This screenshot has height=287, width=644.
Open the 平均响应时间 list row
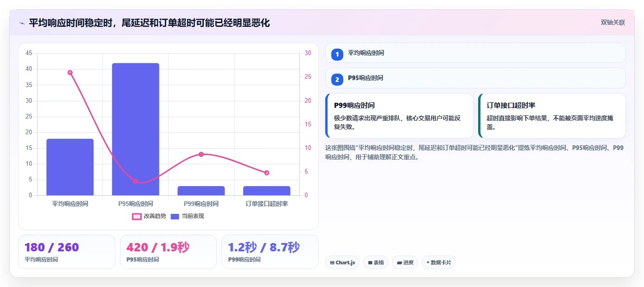click(475, 53)
